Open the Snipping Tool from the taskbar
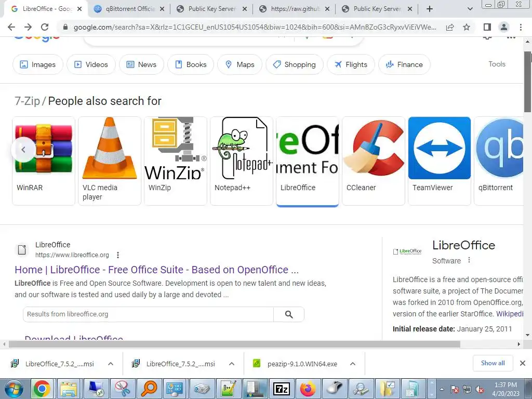Image resolution: width=532 pixels, height=399 pixels. point(122,389)
